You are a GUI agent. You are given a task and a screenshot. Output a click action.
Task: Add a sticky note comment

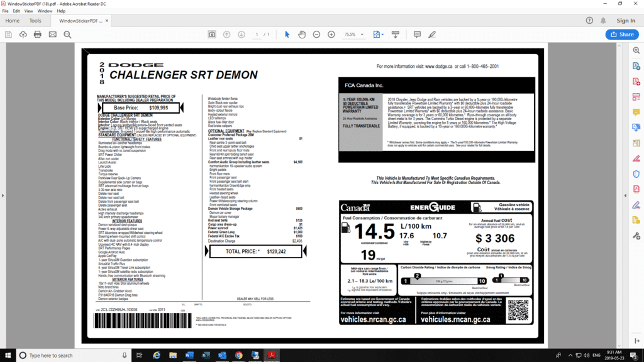(x=417, y=35)
